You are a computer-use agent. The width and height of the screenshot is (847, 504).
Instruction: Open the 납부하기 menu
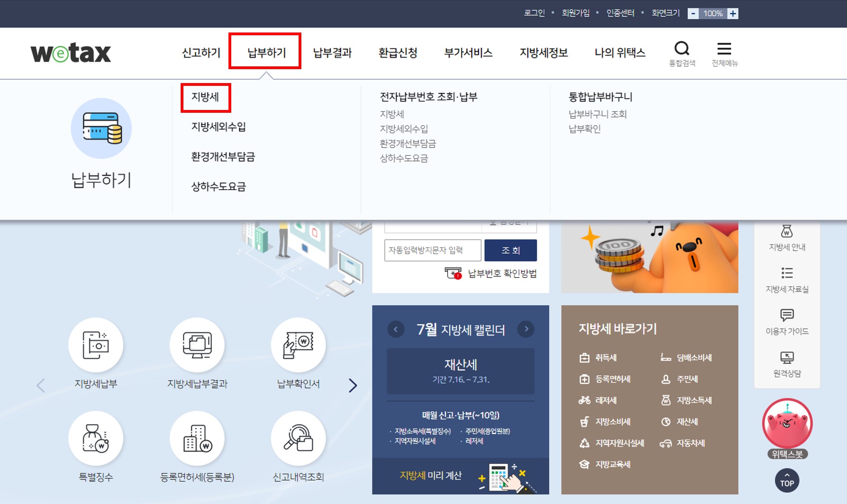click(x=267, y=53)
